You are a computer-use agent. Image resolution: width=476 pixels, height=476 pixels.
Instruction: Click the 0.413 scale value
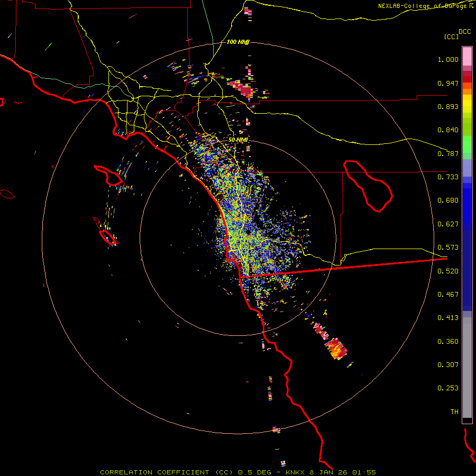pyautogui.click(x=448, y=318)
